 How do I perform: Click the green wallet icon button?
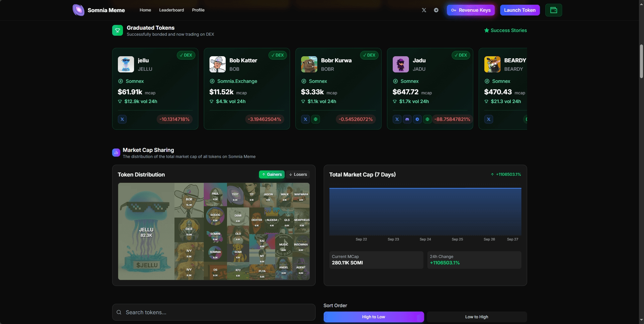click(553, 10)
